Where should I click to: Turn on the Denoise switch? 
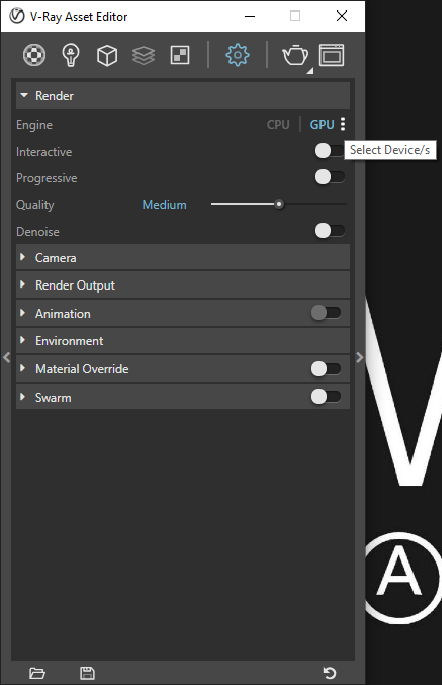pos(330,231)
